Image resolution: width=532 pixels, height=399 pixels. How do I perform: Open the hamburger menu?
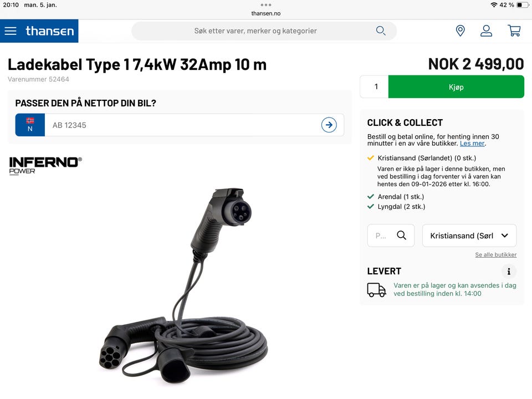(11, 31)
